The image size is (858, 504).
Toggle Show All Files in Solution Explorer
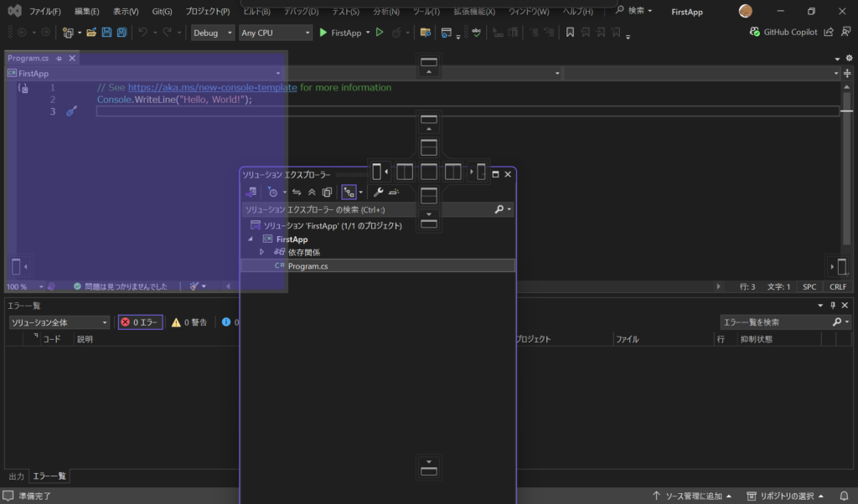point(328,192)
